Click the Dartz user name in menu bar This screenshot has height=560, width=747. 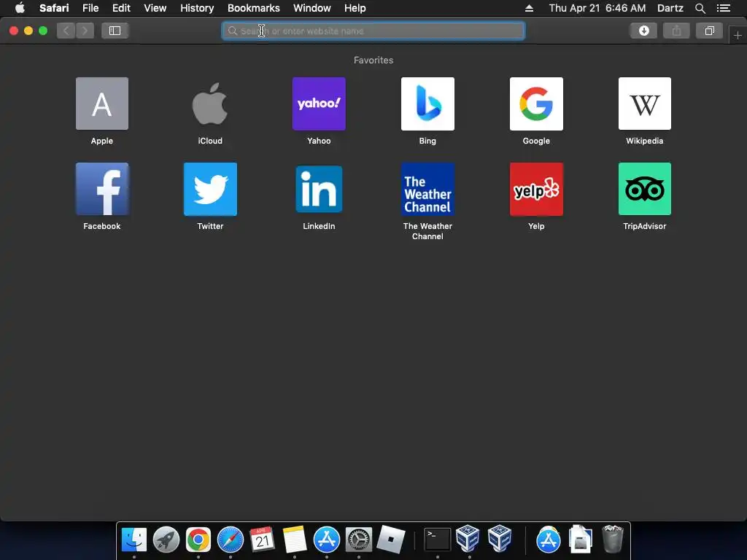pos(670,8)
